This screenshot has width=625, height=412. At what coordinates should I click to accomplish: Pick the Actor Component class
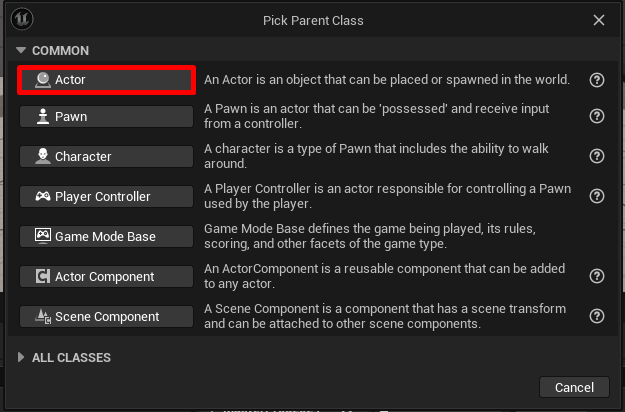[106, 276]
